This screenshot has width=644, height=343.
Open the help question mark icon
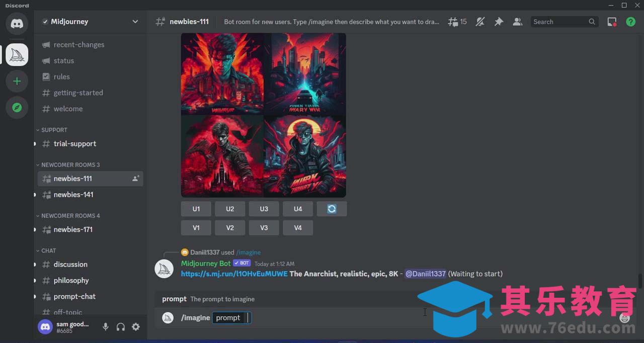click(630, 22)
